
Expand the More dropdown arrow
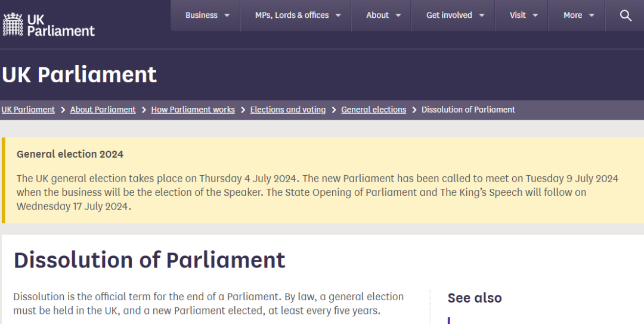pyautogui.click(x=592, y=15)
